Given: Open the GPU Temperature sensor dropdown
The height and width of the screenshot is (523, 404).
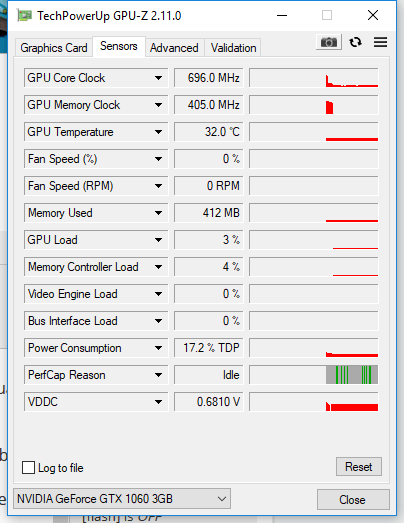Looking at the screenshot, I should (x=96, y=132).
